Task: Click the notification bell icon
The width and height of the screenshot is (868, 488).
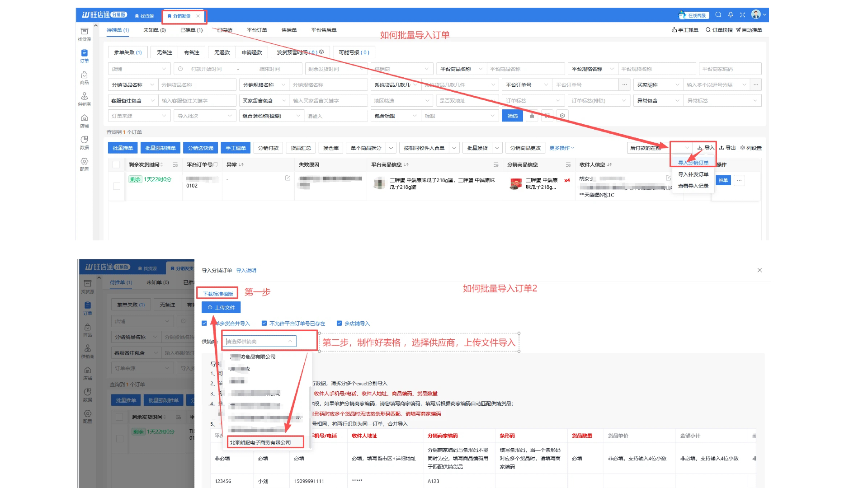Action: click(731, 15)
